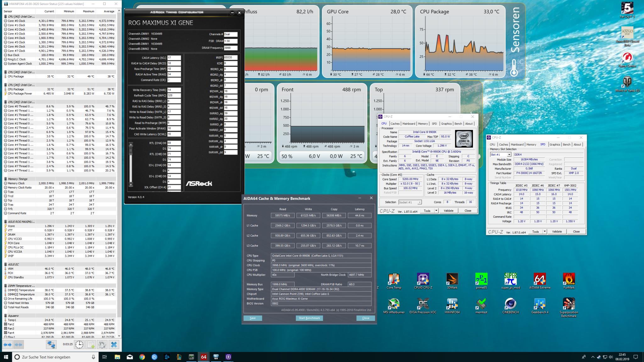Image resolution: width=644 pixels, height=362 pixels.
Task: Launch MSI Afterburner from desktop
Action: (394, 306)
